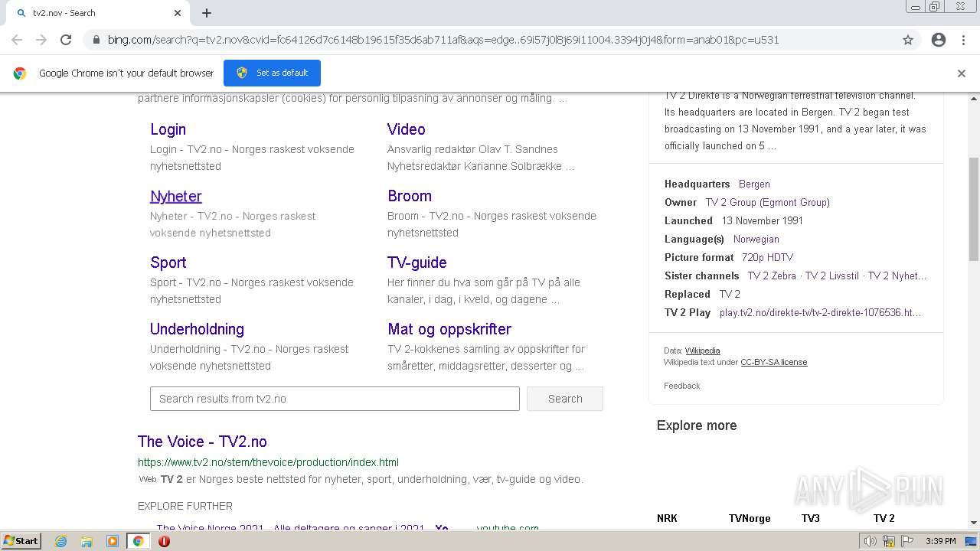The height and width of the screenshot is (551, 980).
Task: Open the Broom sitelink
Action: coord(410,196)
